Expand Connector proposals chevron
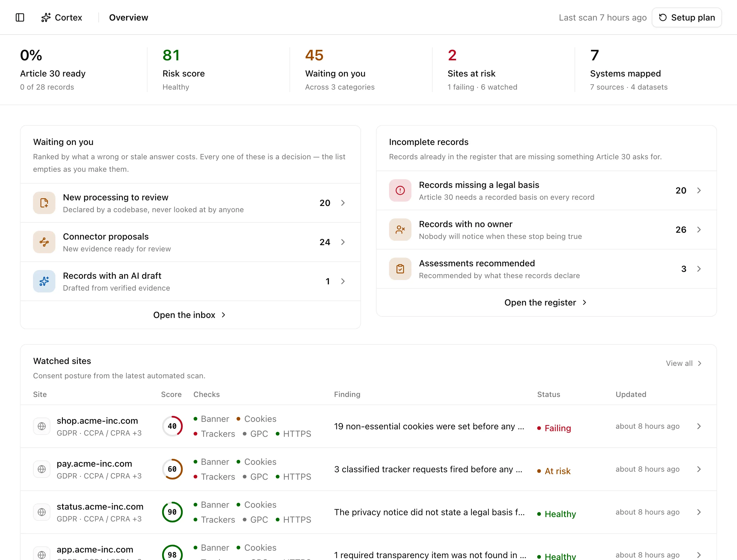The height and width of the screenshot is (560, 737). pos(343,242)
